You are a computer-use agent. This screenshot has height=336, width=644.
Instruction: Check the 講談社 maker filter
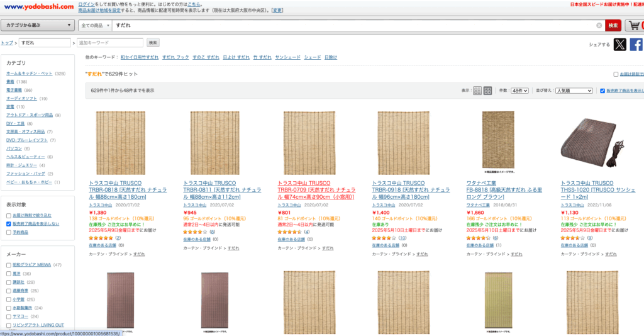9,283
